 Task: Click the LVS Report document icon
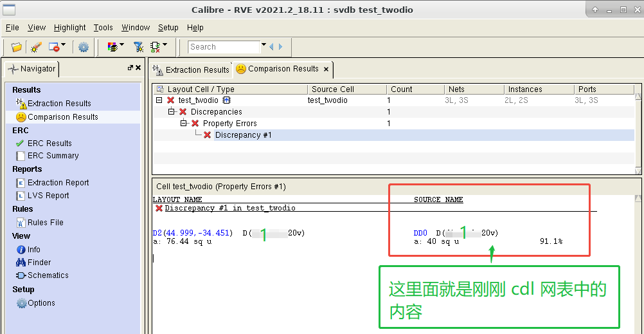(x=20, y=196)
